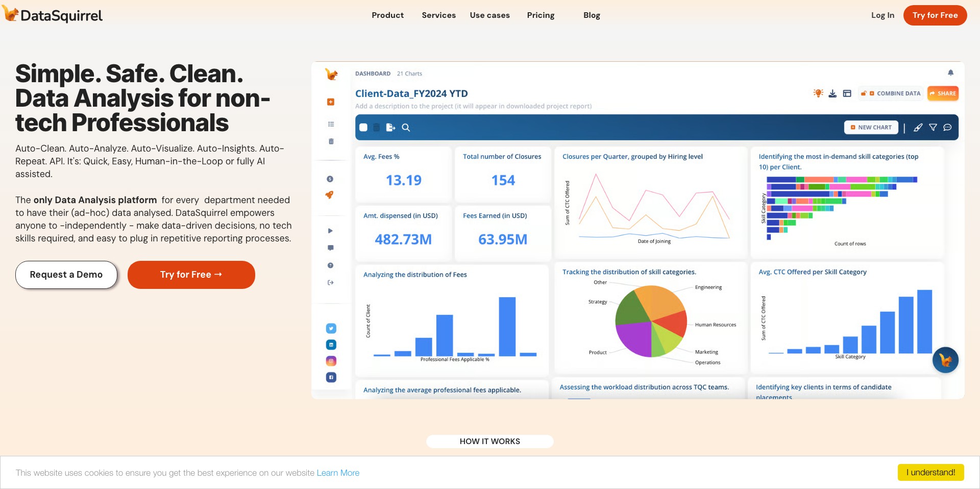Viewport: 980px width, 489px height.
Task: Open the Product menu
Action: click(x=387, y=15)
